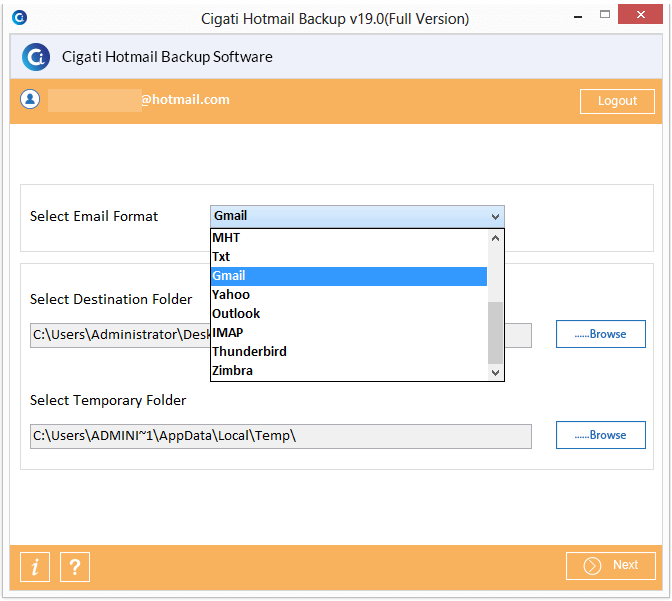Choose Txt in the format list
This screenshot has width=672, height=601.
[x=349, y=257]
